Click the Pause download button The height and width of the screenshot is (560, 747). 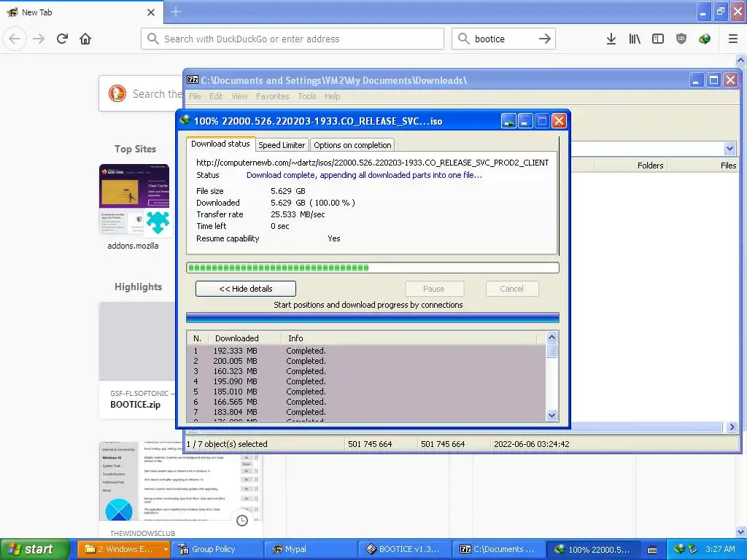(434, 289)
